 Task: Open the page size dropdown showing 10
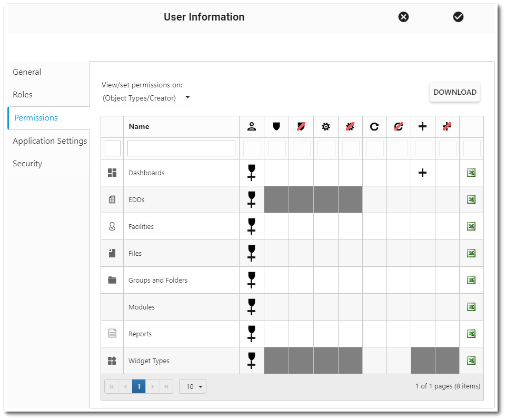(193, 386)
